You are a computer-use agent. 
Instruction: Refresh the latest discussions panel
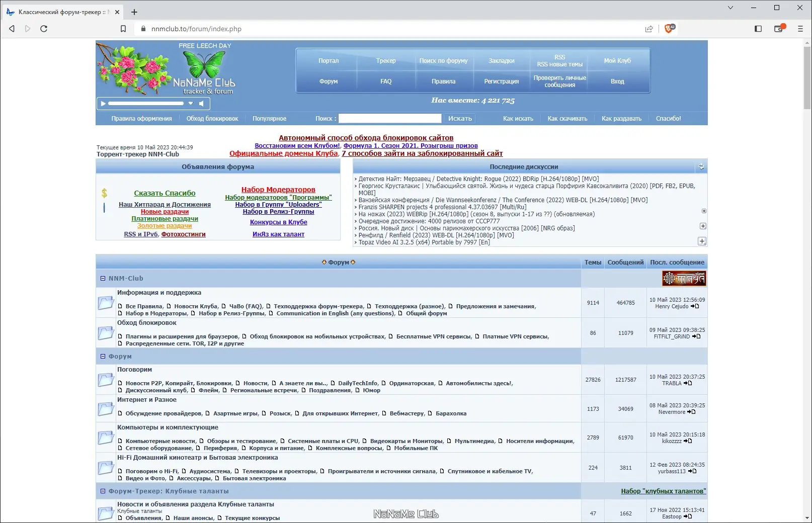point(701,167)
